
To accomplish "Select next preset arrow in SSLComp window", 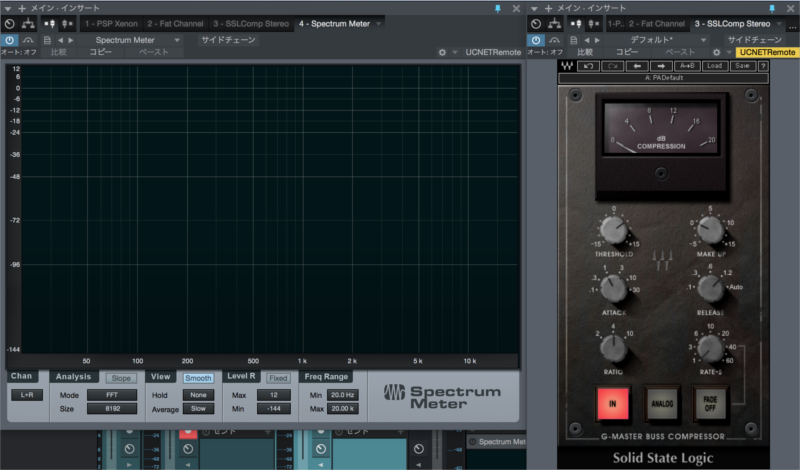I will tap(597, 40).
